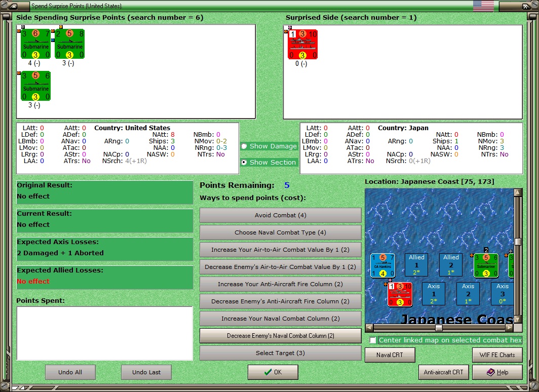Select the submarine counter with values 3 5 6 in the spending side panel
The image size is (539, 392).
(36, 86)
